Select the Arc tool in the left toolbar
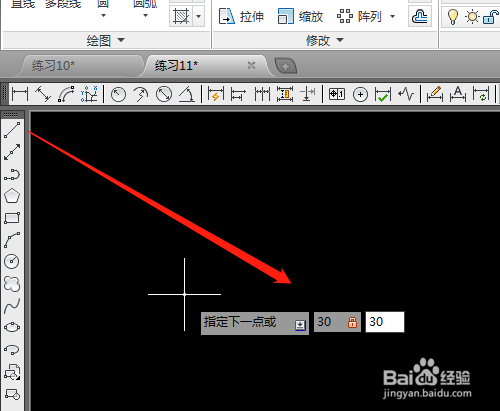Viewport: 500px width, 411px height. point(12,240)
